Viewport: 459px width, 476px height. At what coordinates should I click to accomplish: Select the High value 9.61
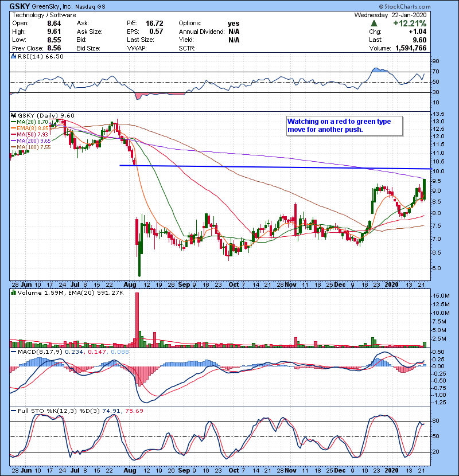pyautogui.click(x=54, y=32)
